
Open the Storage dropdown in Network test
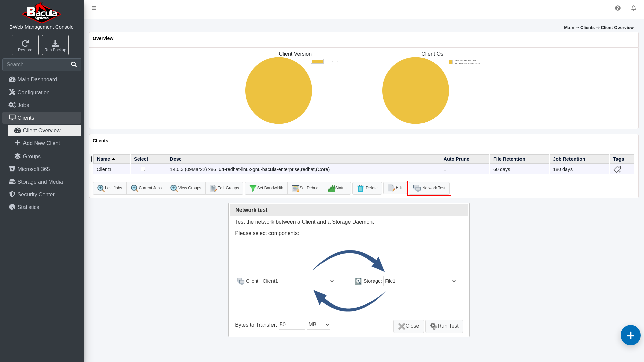pos(420,281)
